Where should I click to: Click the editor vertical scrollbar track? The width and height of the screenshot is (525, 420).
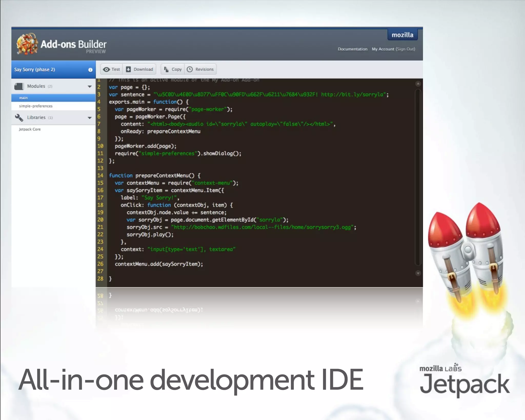[x=418, y=177]
